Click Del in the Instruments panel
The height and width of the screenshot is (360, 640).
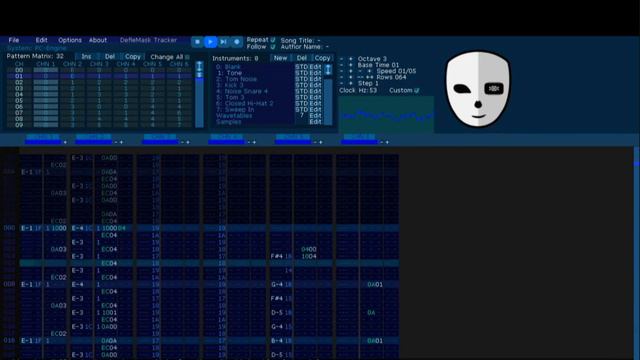(x=302, y=58)
